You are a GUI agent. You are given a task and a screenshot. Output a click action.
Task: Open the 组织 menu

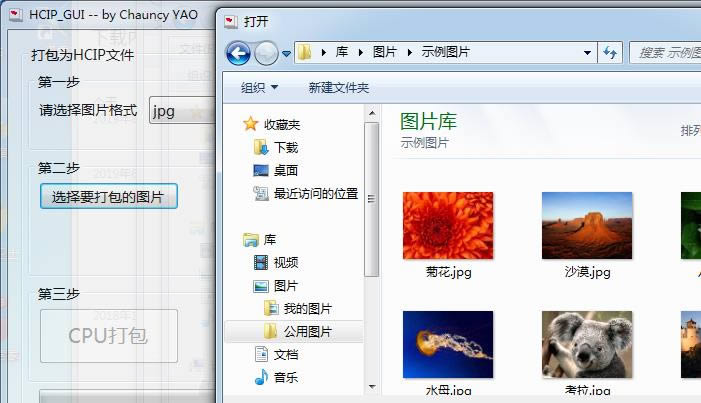coord(259,88)
